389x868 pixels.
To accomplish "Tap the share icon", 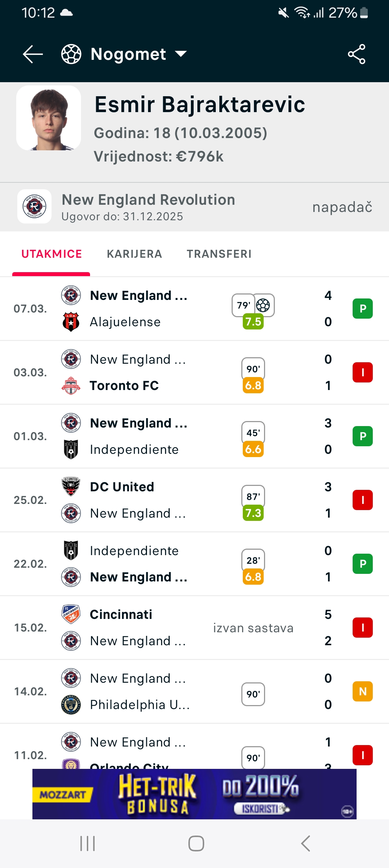I will (x=357, y=54).
